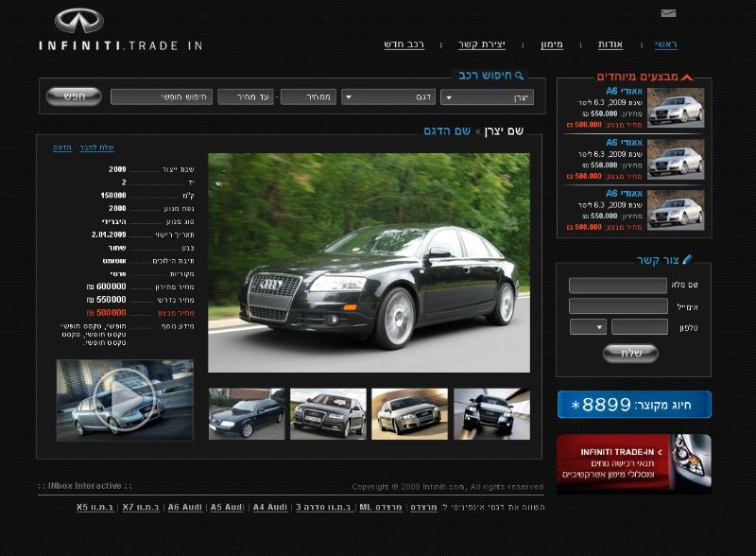Screen dimensions: 756x556
Task: Click the עד מחיר maximum price field
Action: click(x=246, y=97)
